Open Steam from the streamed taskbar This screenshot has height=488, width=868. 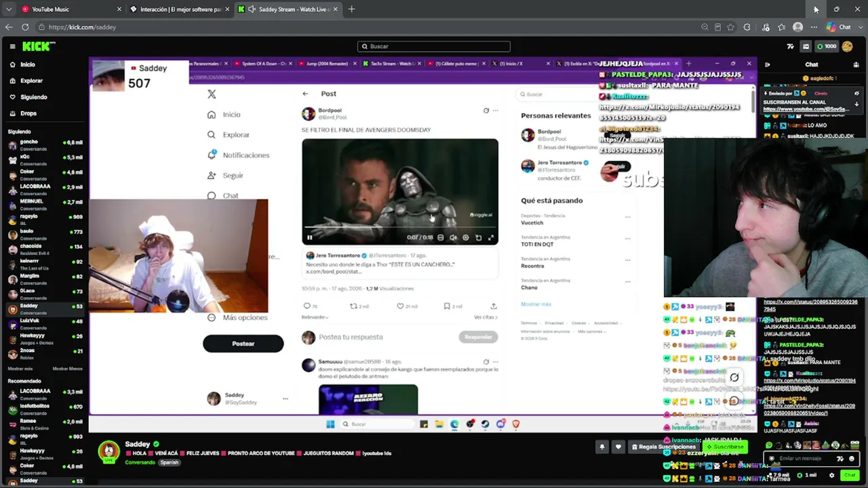[x=485, y=424]
